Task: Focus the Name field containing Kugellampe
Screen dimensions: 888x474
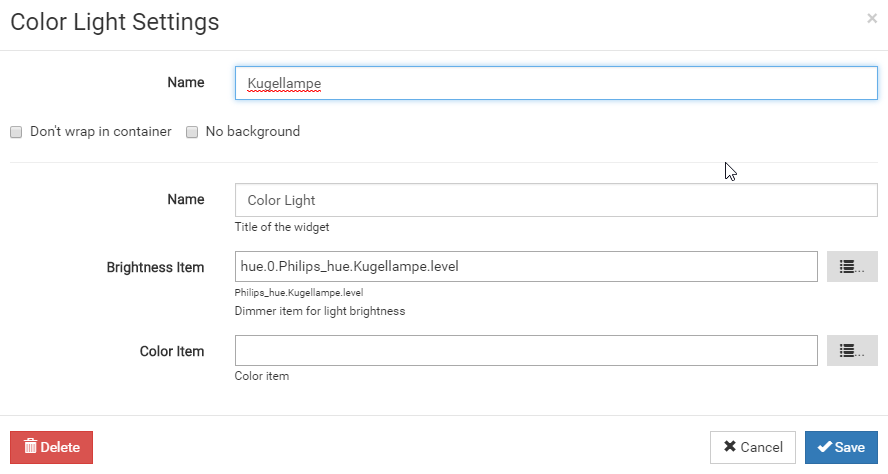Action: pos(556,83)
